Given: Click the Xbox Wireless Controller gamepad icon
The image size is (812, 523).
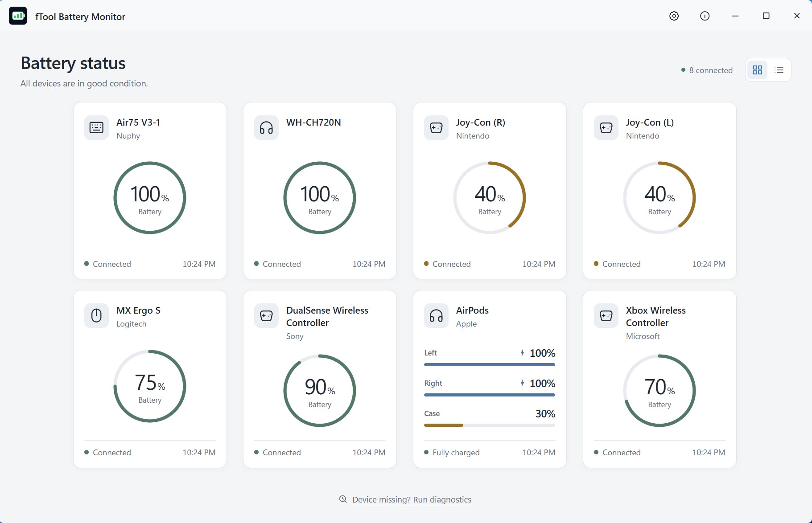Looking at the screenshot, I should tap(606, 316).
